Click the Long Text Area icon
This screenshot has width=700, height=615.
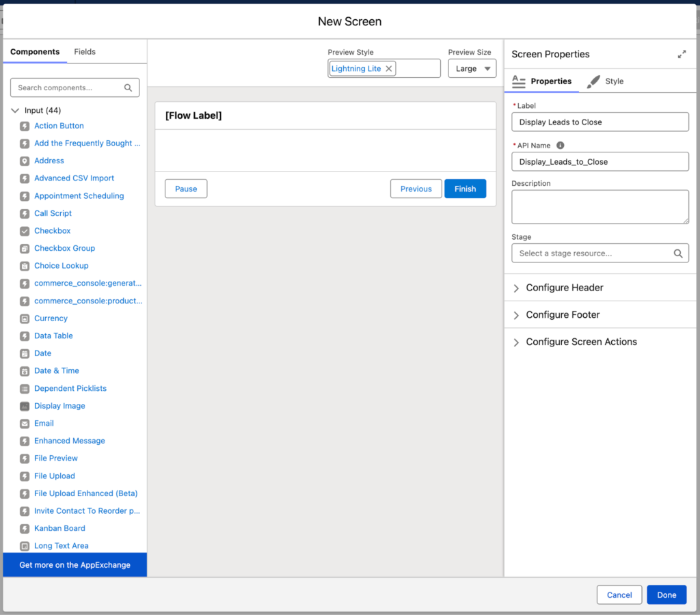click(x=25, y=546)
